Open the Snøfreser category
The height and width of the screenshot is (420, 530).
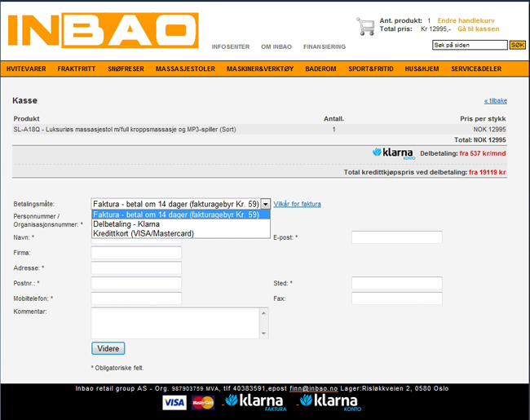(125, 69)
